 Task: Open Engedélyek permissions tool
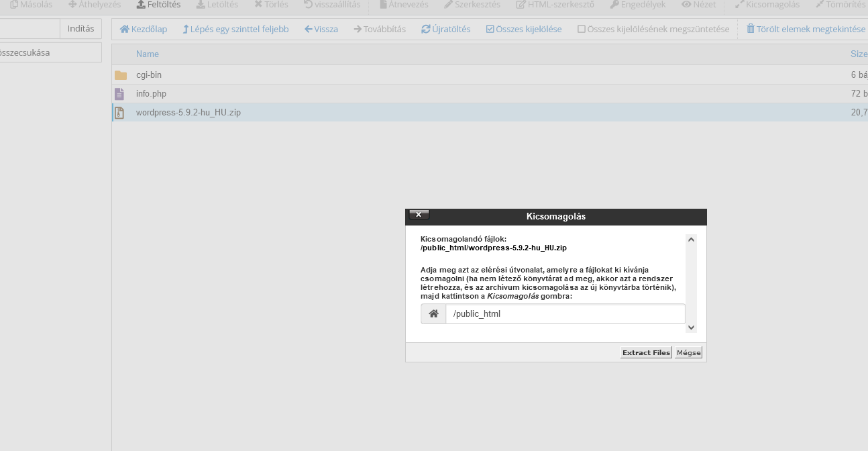tap(638, 5)
